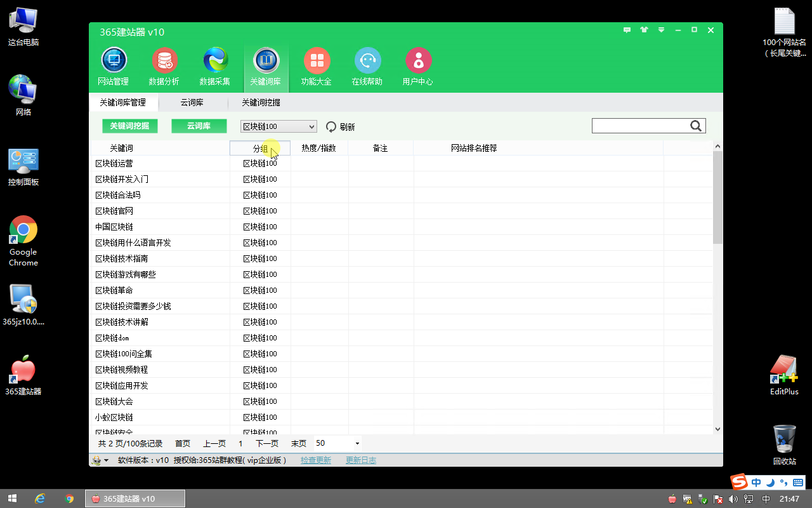
Task: Click 365建站器 v10 taskbar button
Action: point(135,499)
